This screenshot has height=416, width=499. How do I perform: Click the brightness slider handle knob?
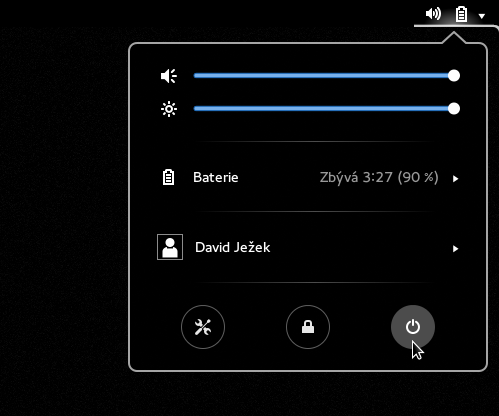click(454, 108)
